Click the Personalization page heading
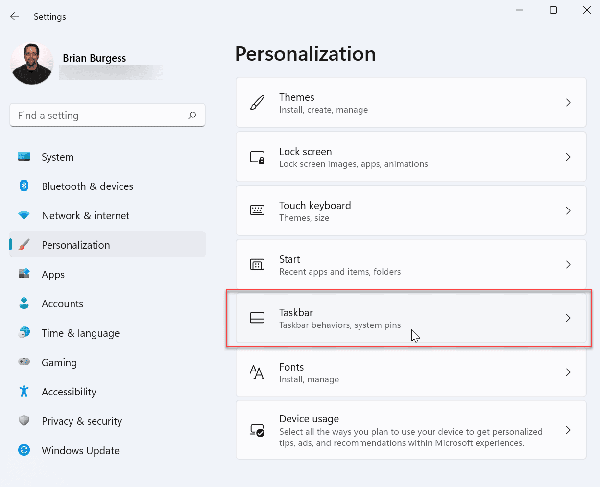Image resolution: width=600 pixels, height=487 pixels. (x=305, y=54)
